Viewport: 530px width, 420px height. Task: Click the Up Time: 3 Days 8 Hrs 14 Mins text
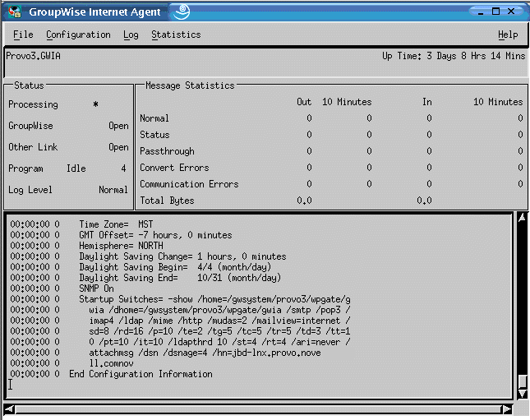tap(454, 56)
